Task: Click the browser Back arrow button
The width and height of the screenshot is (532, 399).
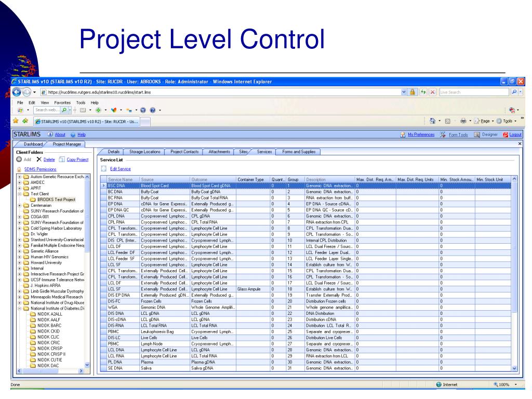Action: point(17,92)
